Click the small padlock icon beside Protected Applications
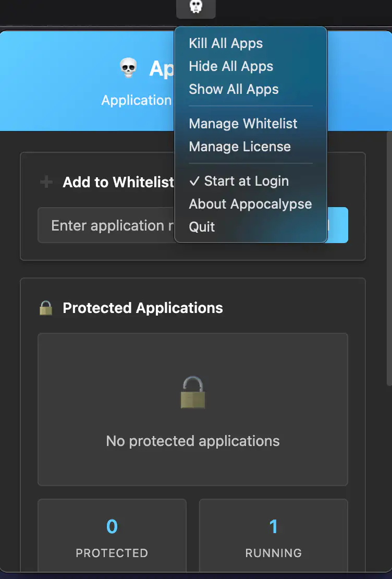This screenshot has width=392, height=579. coord(46,308)
